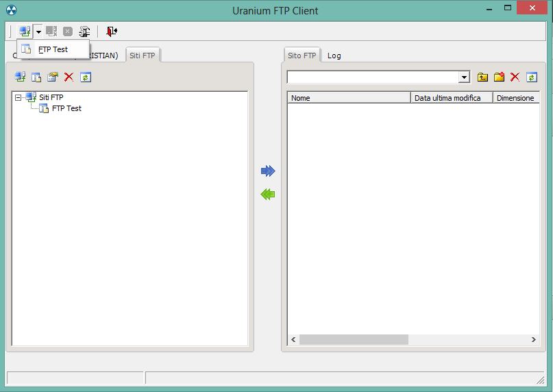This screenshot has height=392, width=553.
Task: Click the new folder icon in right panel
Action: pyautogui.click(x=499, y=77)
